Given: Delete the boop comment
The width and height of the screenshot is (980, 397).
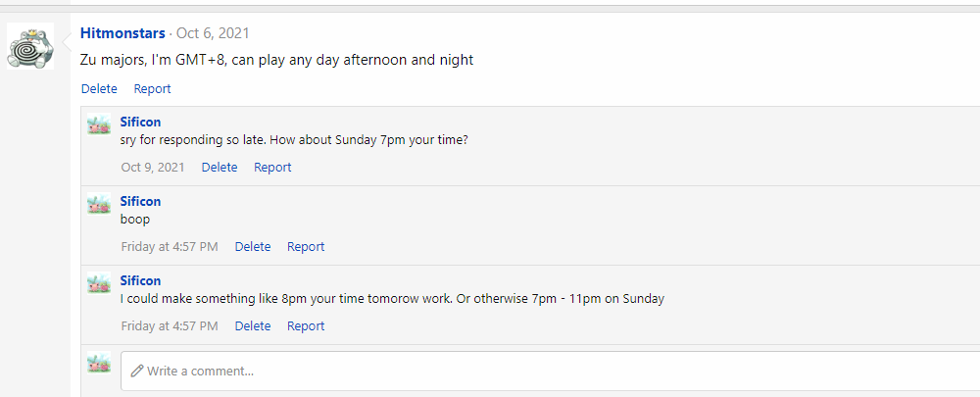Looking at the screenshot, I should click(253, 247).
